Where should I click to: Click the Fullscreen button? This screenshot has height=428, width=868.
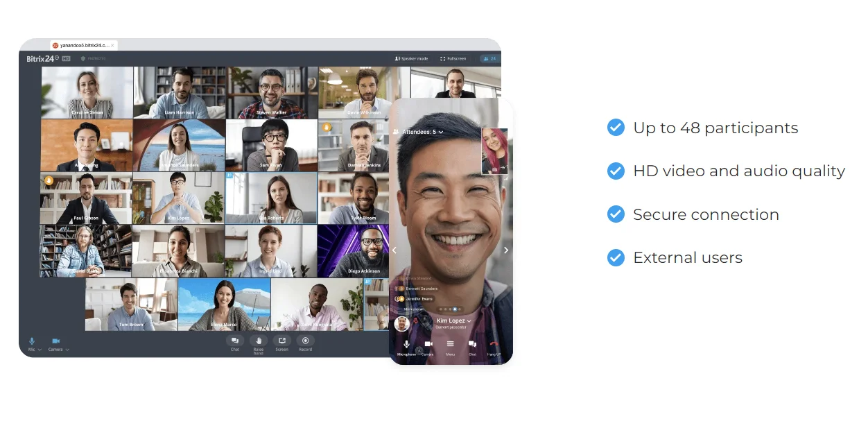(x=453, y=58)
